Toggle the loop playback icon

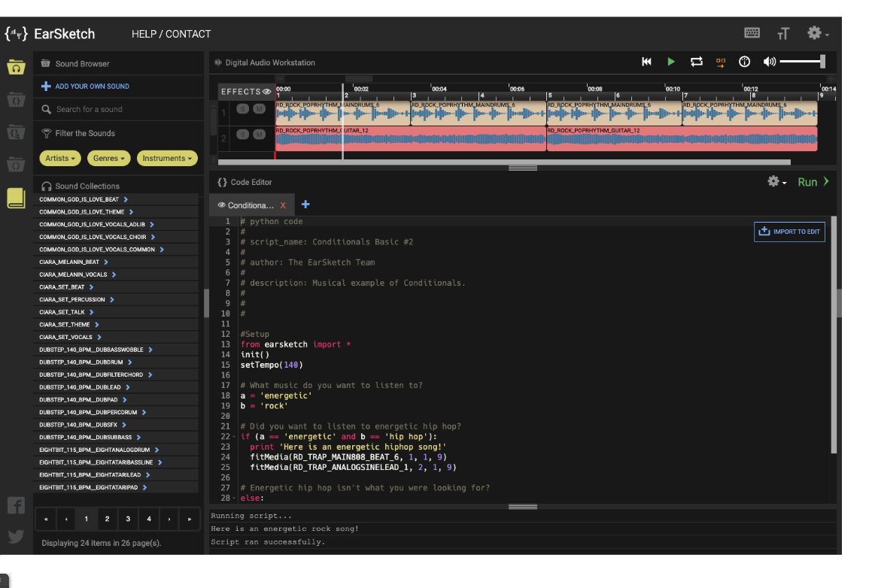tap(696, 62)
